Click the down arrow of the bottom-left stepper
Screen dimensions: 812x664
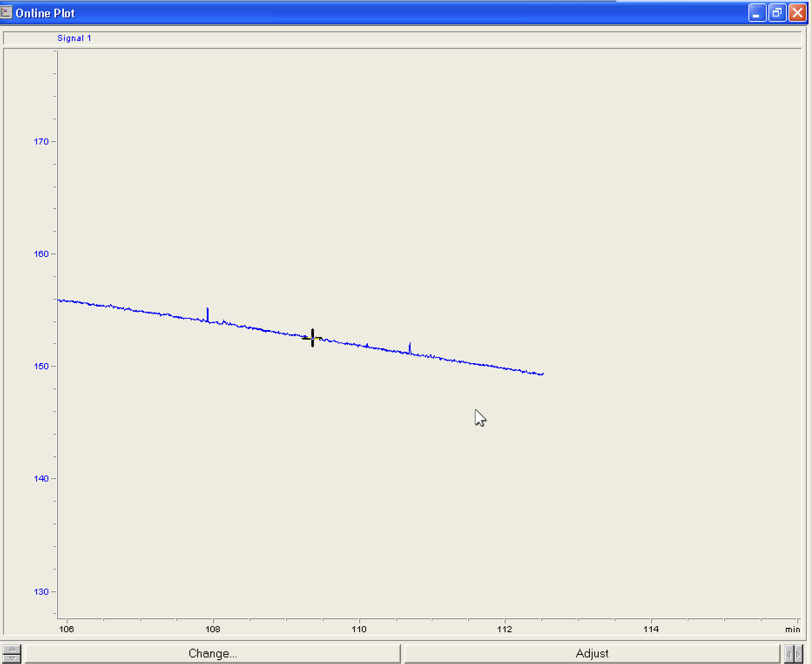tap(12, 658)
